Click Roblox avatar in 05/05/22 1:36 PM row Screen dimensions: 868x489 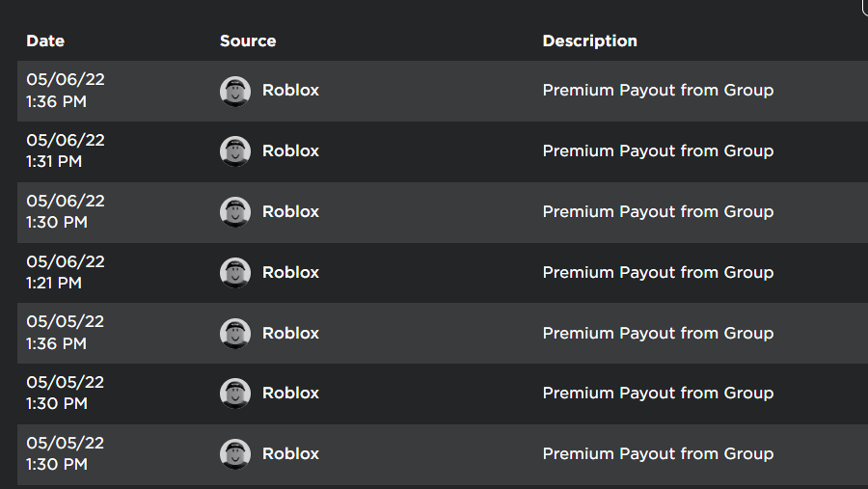pos(235,334)
